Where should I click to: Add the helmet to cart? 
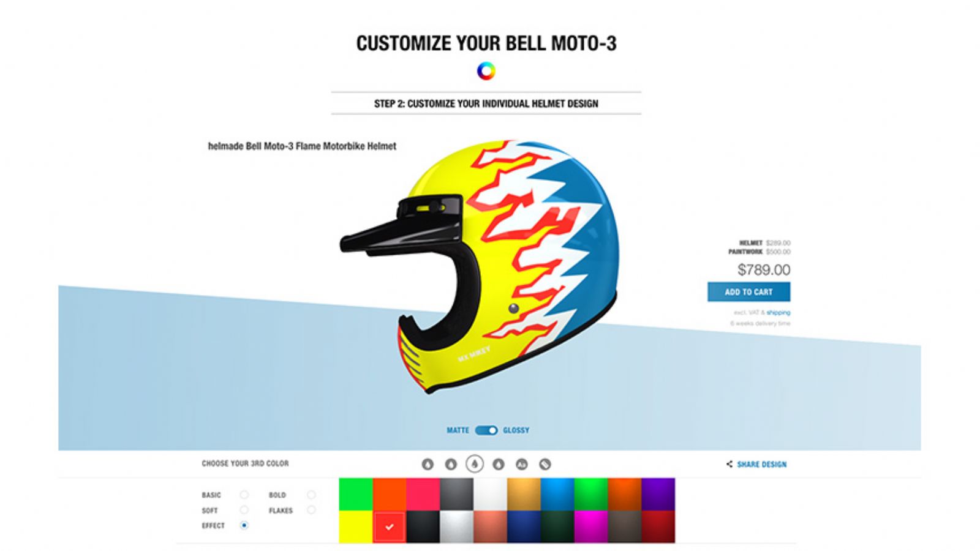[x=748, y=292]
